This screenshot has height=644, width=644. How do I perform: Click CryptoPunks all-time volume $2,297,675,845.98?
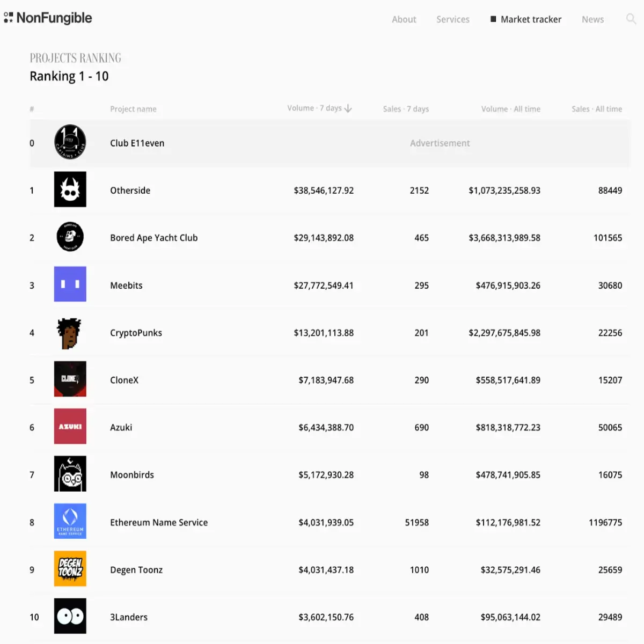[504, 333]
